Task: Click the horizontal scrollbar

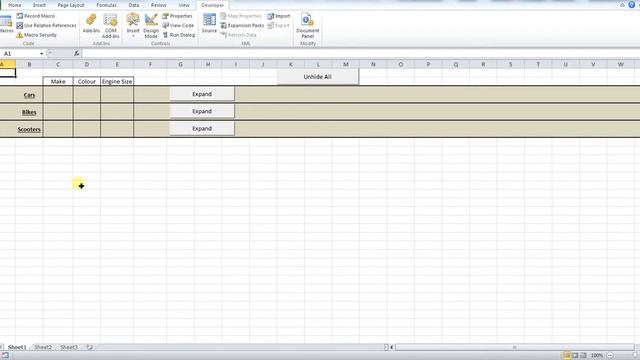Action: point(515,347)
